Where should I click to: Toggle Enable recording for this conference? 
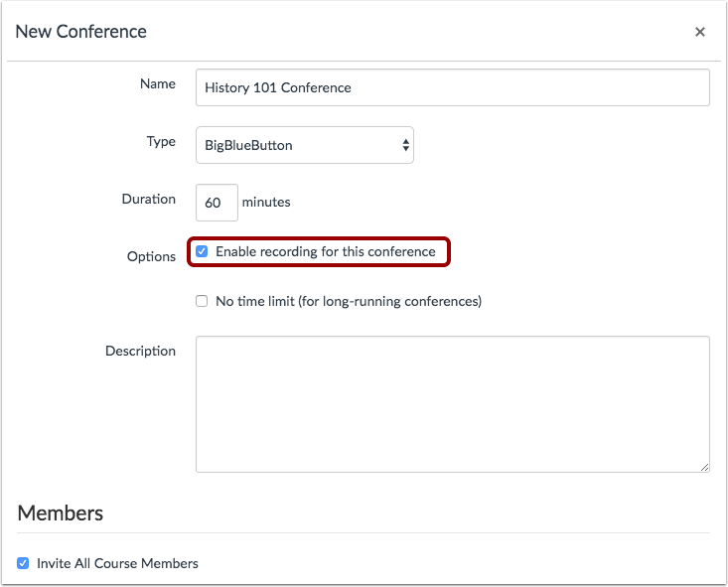[x=202, y=251]
